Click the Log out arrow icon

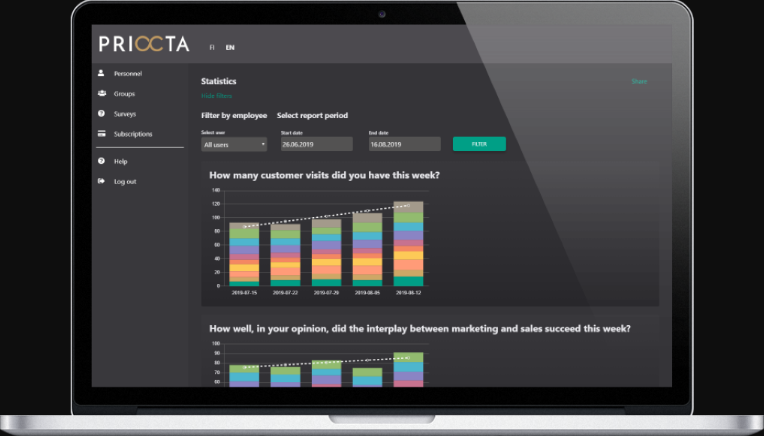coord(101,181)
